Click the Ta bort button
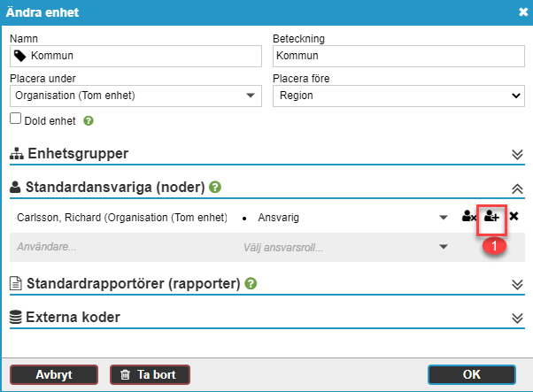This screenshot has height=392, width=533. (x=150, y=374)
